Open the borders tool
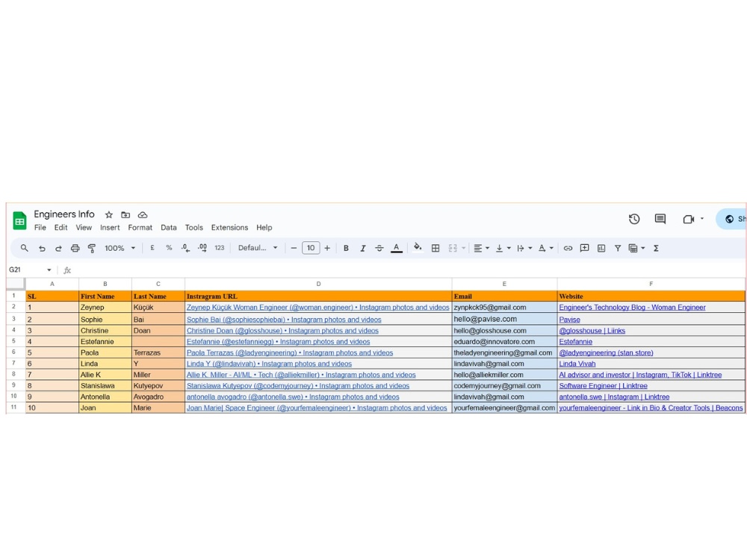Screen dimensions: 747x560 [x=436, y=248]
